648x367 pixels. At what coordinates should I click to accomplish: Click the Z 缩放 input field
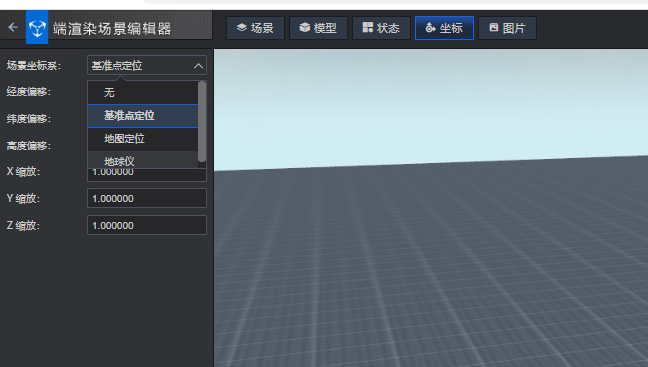point(147,225)
